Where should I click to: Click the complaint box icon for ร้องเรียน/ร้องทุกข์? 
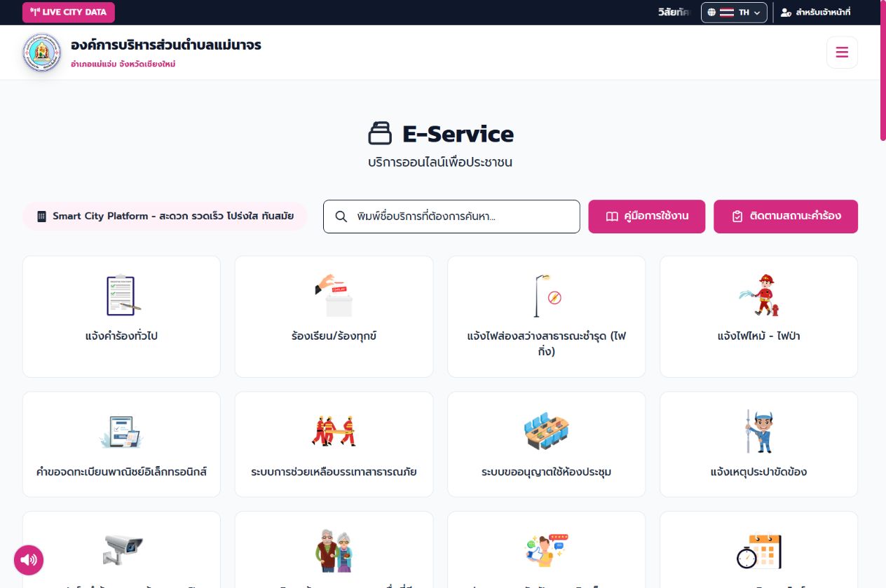(334, 295)
